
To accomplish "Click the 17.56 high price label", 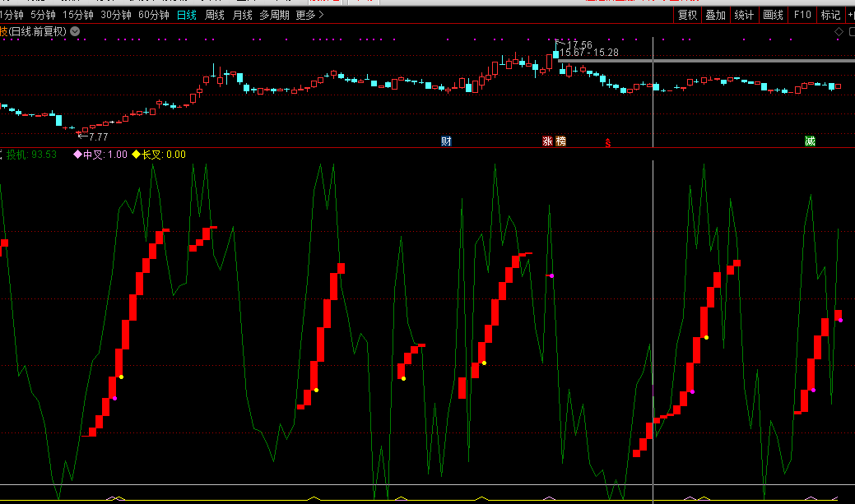I will (579, 44).
